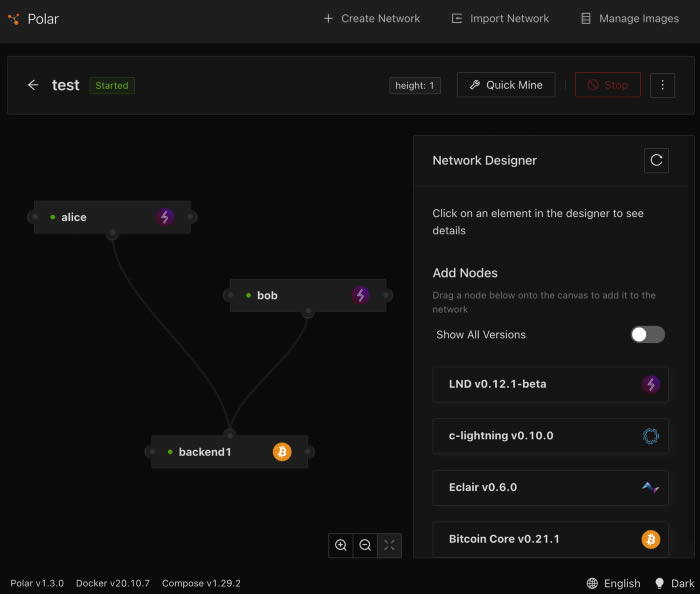Viewport: 700px width, 594px height.
Task: Stop the network with Stop button
Action: click(608, 85)
